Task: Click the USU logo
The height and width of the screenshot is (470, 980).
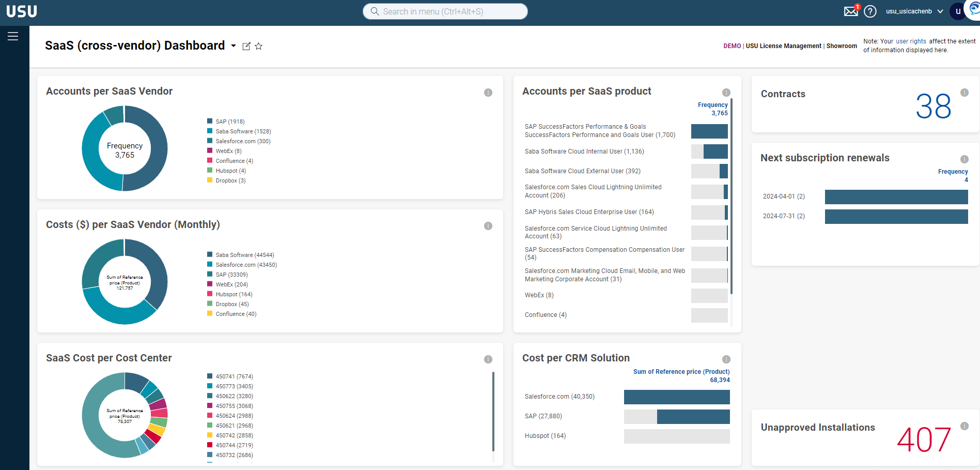Action: click(22, 11)
